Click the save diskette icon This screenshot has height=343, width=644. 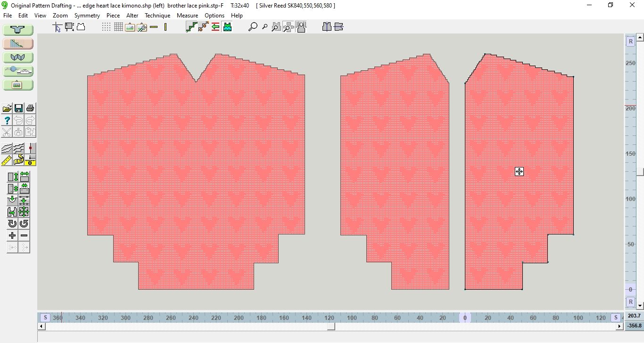pos(18,109)
